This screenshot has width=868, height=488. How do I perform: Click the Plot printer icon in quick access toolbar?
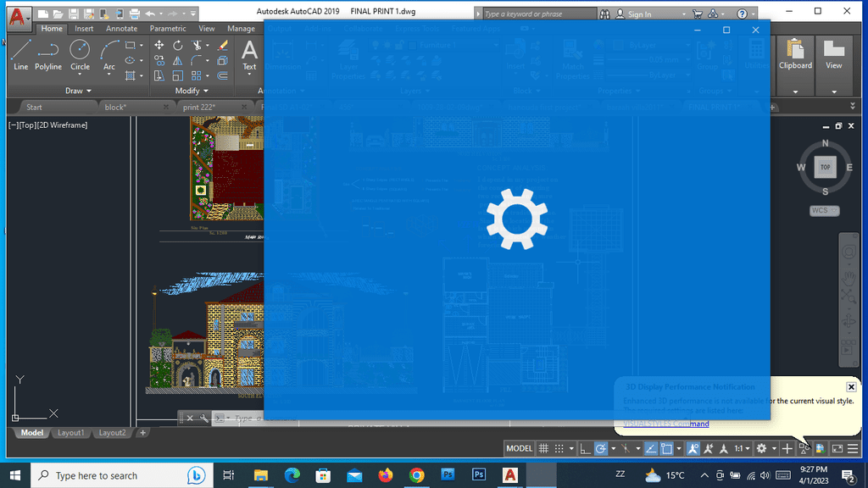[135, 14]
